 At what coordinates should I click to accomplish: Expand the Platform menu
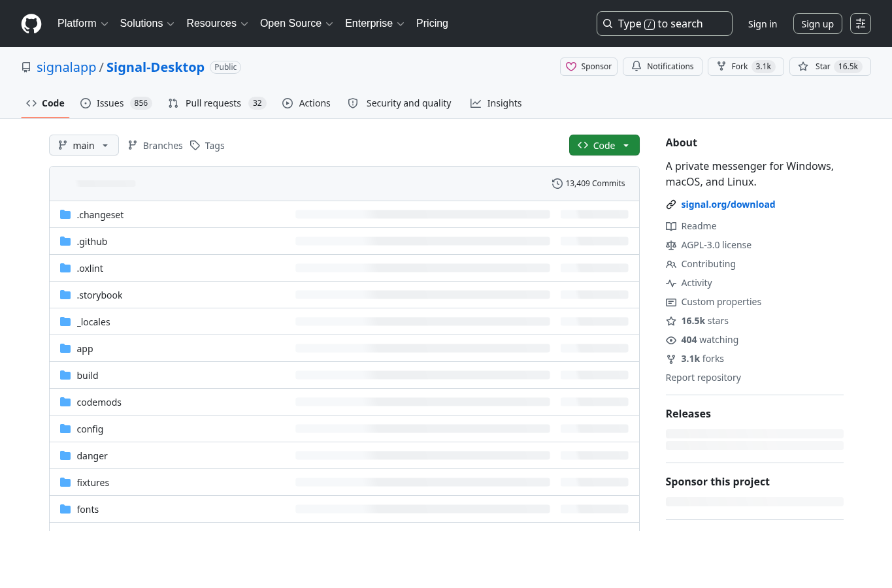click(83, 24)
